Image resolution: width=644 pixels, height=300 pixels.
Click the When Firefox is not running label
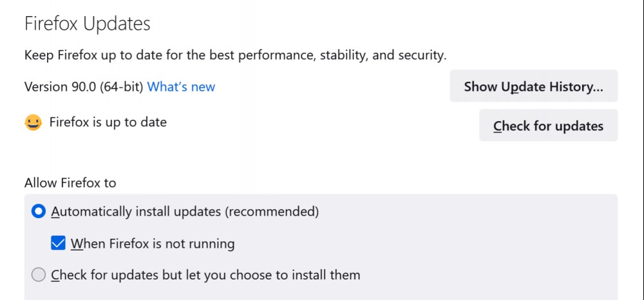click(x=153, y=244)
